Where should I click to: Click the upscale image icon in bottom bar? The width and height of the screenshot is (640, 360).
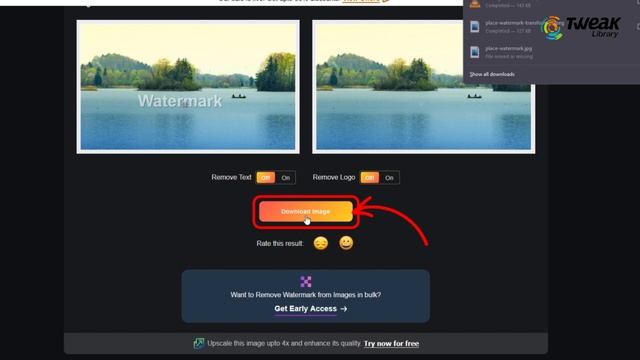[199, 343]
